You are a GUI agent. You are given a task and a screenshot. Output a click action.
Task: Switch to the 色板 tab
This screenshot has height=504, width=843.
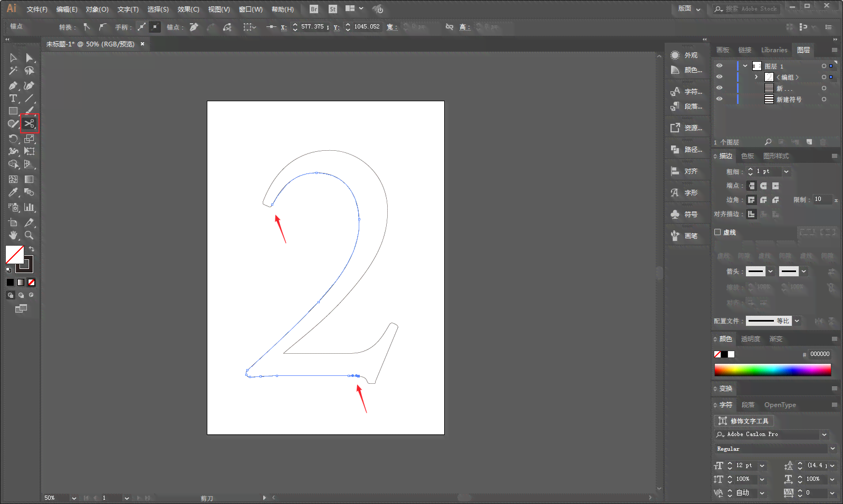pyautogui.click(x=748, y=156)
